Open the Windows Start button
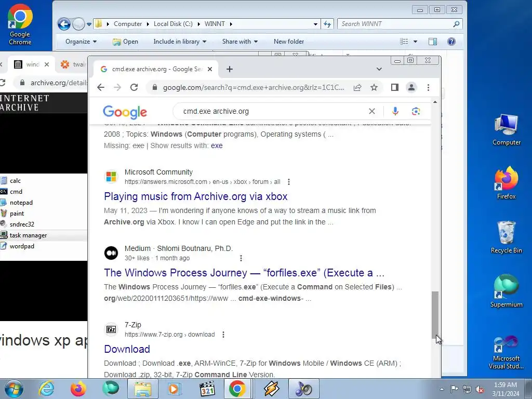Image resolution: width=532 pixels, height=399 pixels. pyautogui.click(x=14, y=389)
